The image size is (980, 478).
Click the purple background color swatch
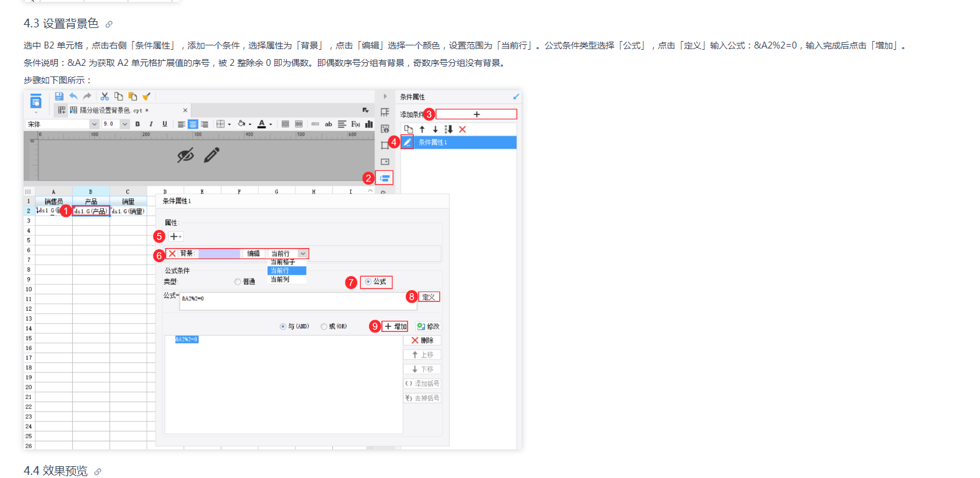pos(219,254)
